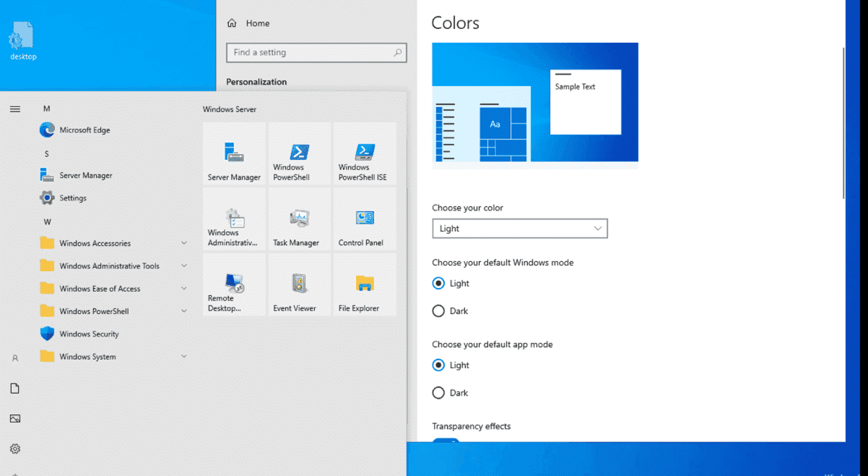Open the Control Panel tile
Image resolution: width=868 pixels, height=476 pixels.
[365, 219]
